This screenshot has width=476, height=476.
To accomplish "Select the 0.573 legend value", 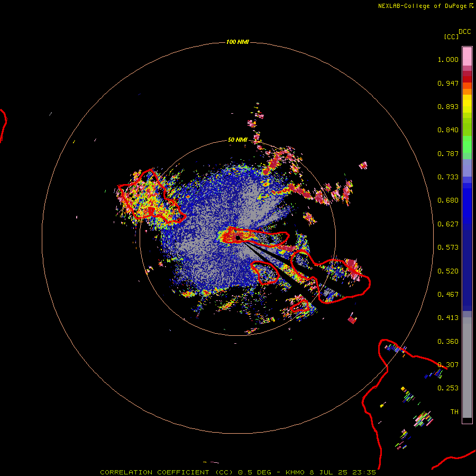I will click(448, 248).
